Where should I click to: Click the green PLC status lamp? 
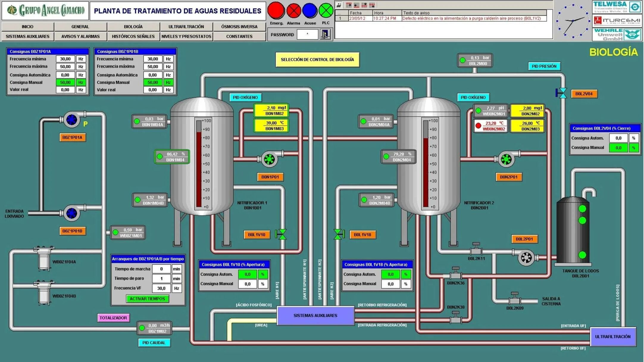coord(326,10)
